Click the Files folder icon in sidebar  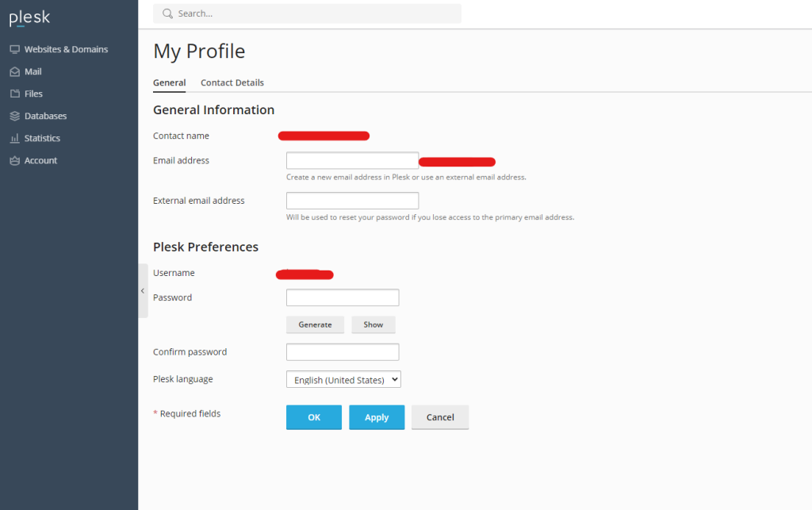pyautogui.click(x=14, y=94)
